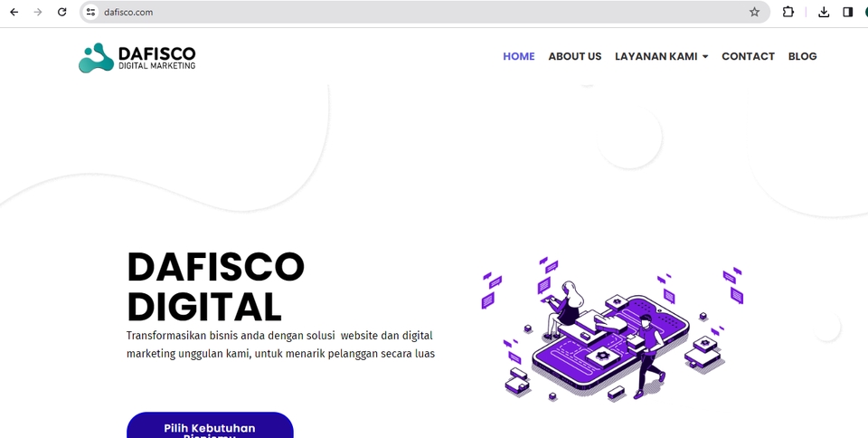Visit the Blog link

click(802, 56)
